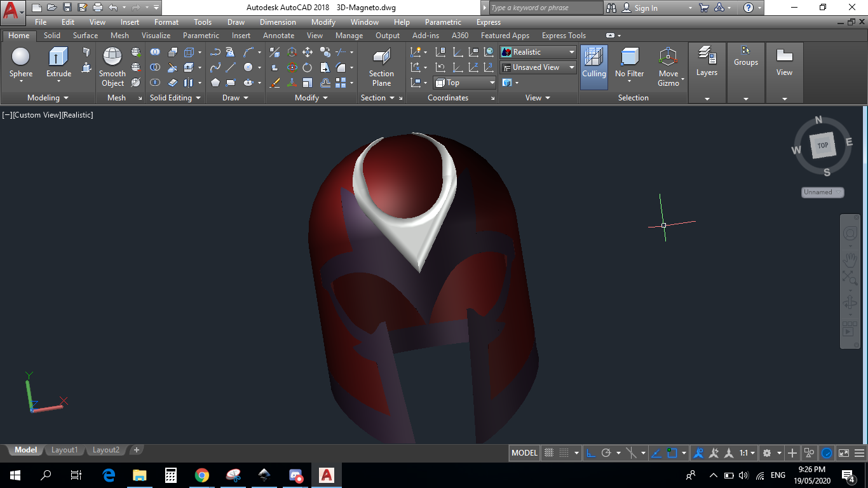Expand the Draw panel

(x=235, y=98)
